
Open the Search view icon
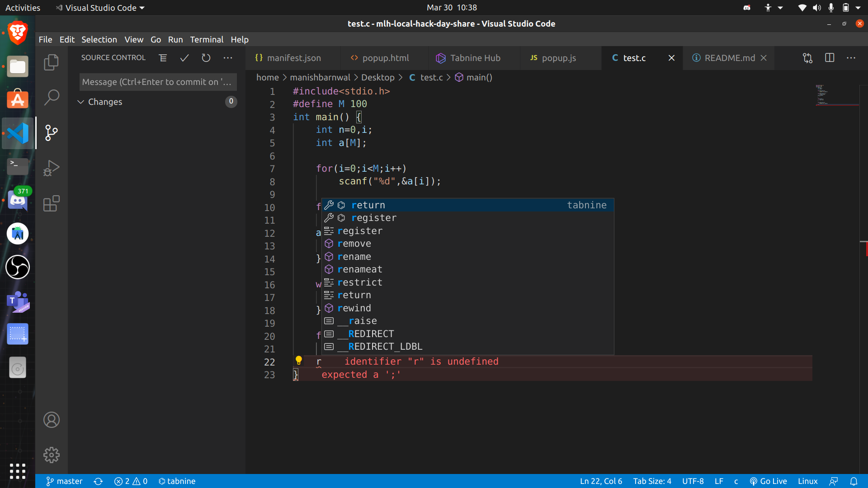click(x=51, y=97)
